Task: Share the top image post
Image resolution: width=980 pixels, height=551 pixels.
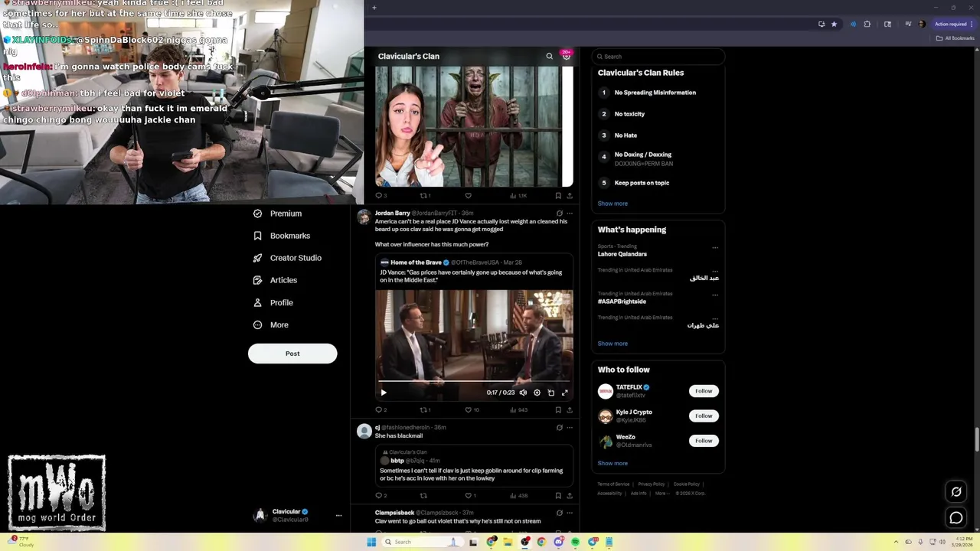Action: [569, 196]
